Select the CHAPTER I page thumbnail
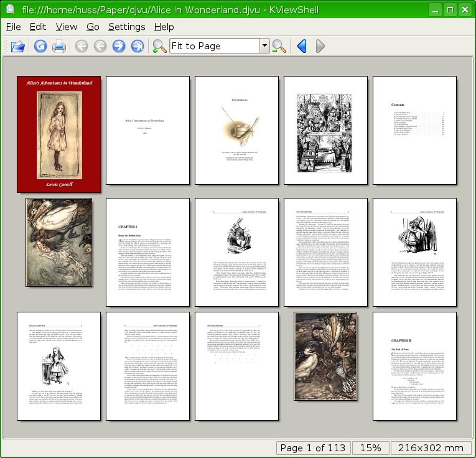476x458 pixels. pyautogui.click(x=147, y=252)
